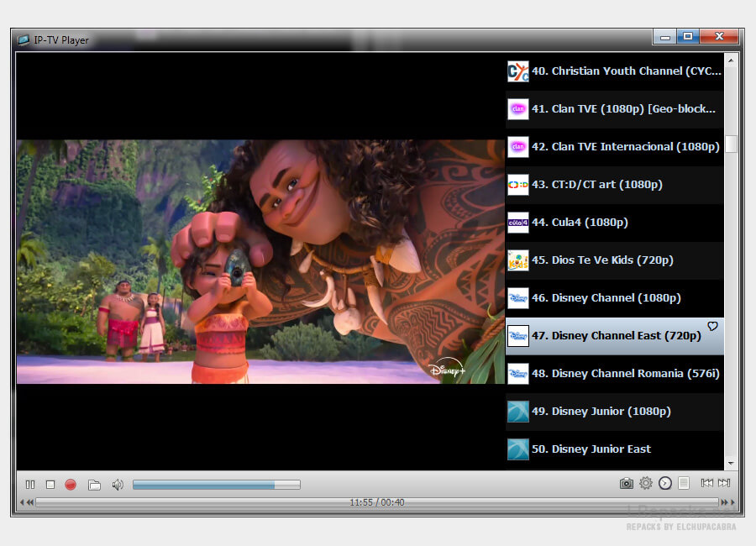
Task: Select channel 46 Disney Channel (1080p)
Action: (x=615, y=298)
